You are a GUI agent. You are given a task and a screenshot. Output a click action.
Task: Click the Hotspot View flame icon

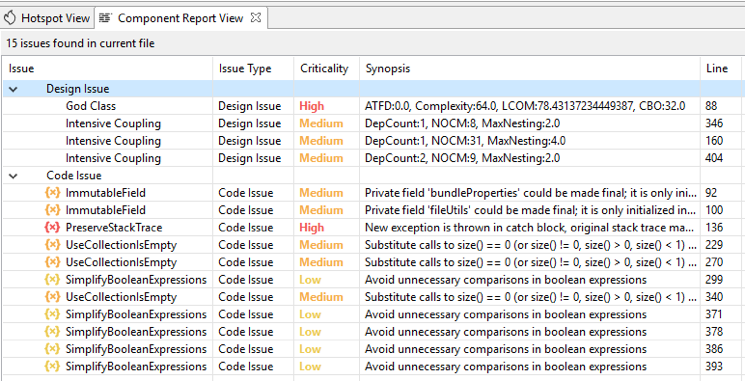pyautogui.click(x=10, y=19)
